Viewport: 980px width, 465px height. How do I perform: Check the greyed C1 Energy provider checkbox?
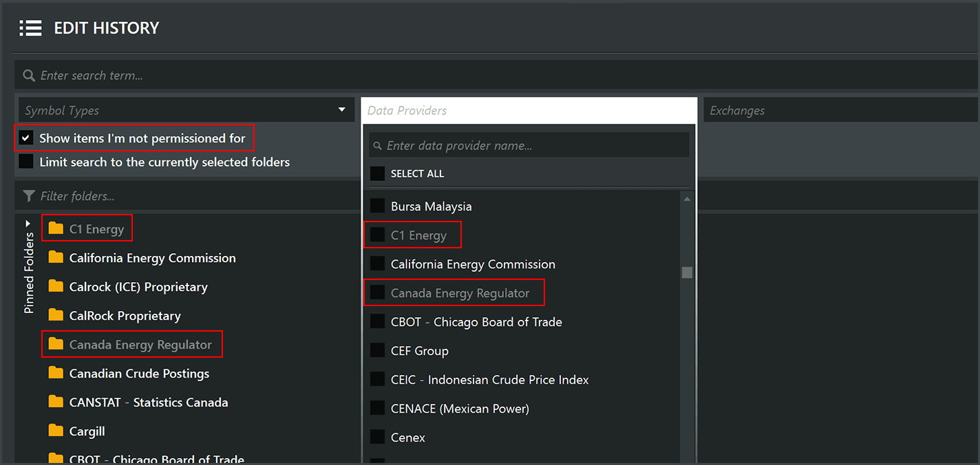pyautogui.click(x=377, y=235)
